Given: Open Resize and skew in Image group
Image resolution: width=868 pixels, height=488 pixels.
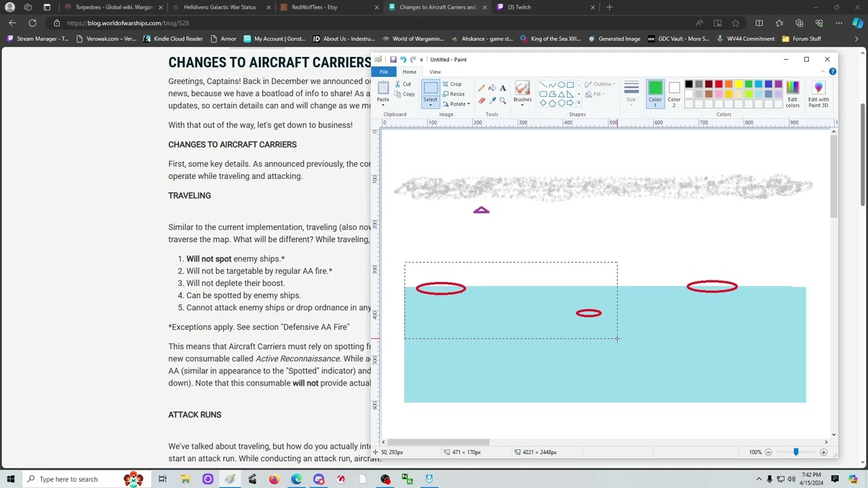Looking at the screenshot, I should [454, 94].
